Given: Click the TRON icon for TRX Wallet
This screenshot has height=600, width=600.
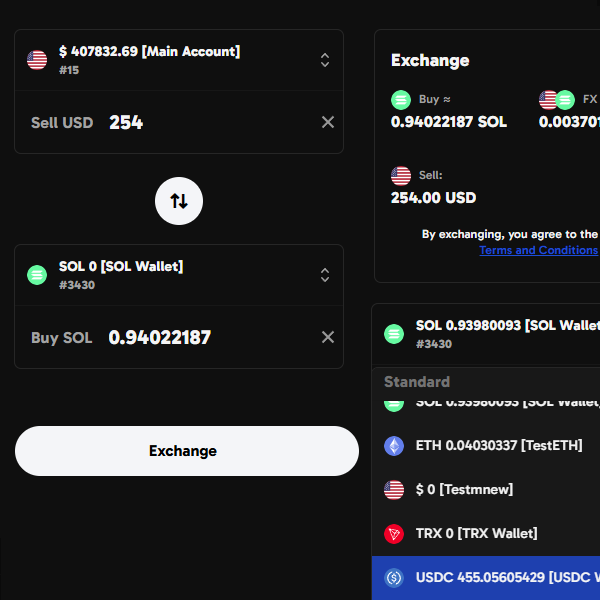Looking at the screenshot, I should click(394, 534).
